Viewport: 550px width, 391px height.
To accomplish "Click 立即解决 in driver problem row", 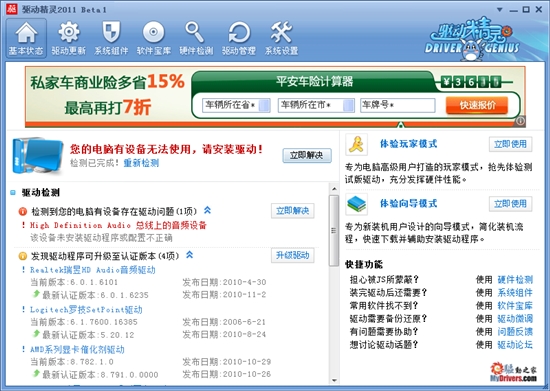I will [293, 211].
